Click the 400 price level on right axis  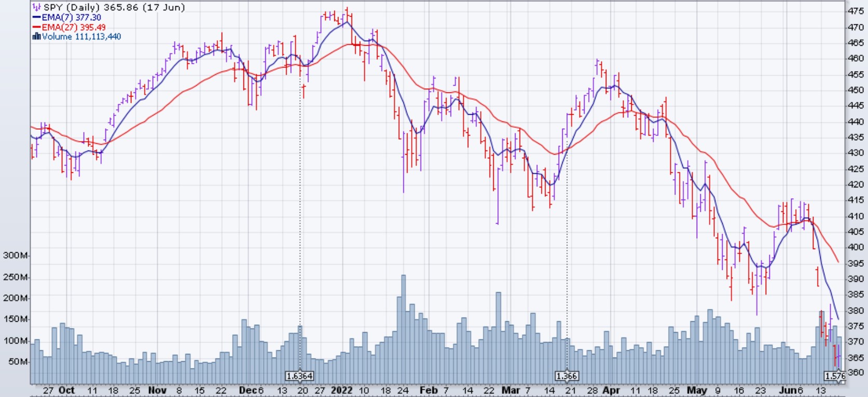pyautogui.click(x=856, y=247)
